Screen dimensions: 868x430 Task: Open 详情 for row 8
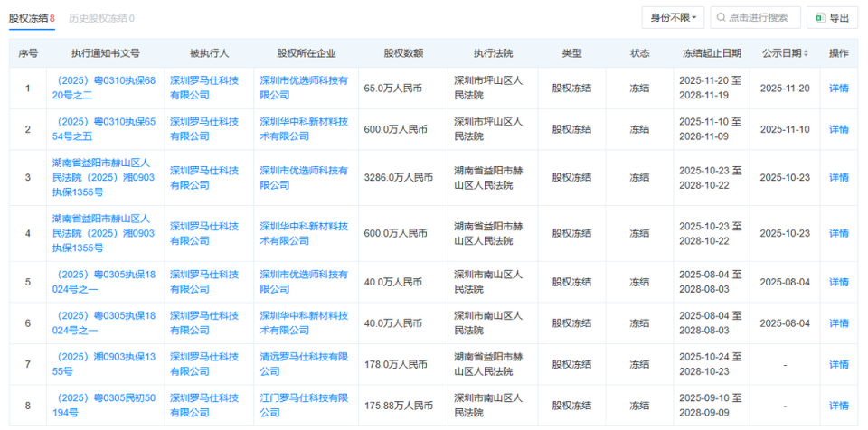(839, 406)
